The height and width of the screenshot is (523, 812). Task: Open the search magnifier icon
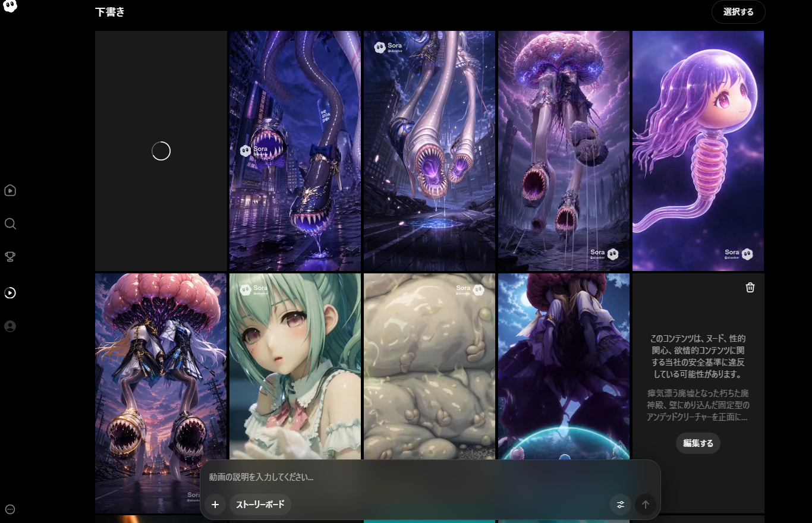[10, 224]
